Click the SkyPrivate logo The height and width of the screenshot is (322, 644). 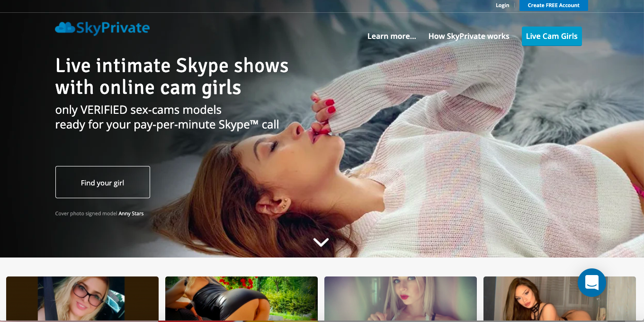click(x=102, y=28)
